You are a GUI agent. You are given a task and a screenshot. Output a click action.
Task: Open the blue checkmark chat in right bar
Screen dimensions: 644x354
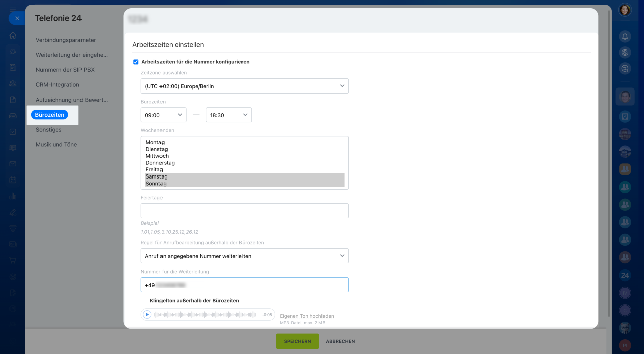625,116
